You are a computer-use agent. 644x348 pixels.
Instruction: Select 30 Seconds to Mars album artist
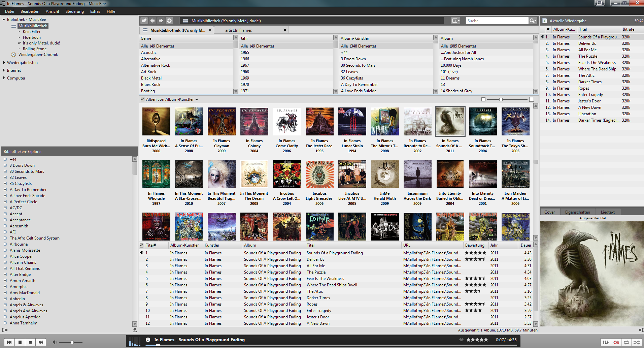(x=386, y=65)
